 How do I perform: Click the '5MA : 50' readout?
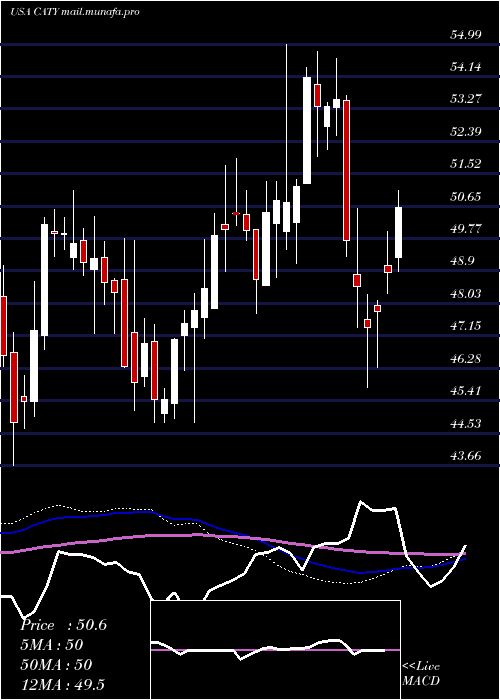pyautogui.click(x=52, y=645)
